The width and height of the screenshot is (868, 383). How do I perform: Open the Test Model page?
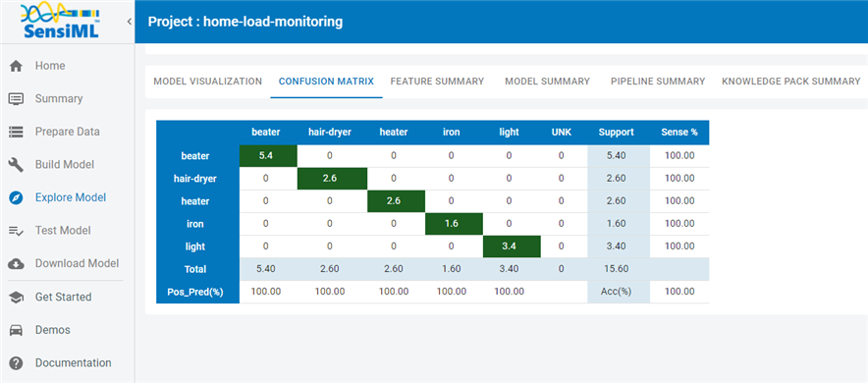[63, 230]
